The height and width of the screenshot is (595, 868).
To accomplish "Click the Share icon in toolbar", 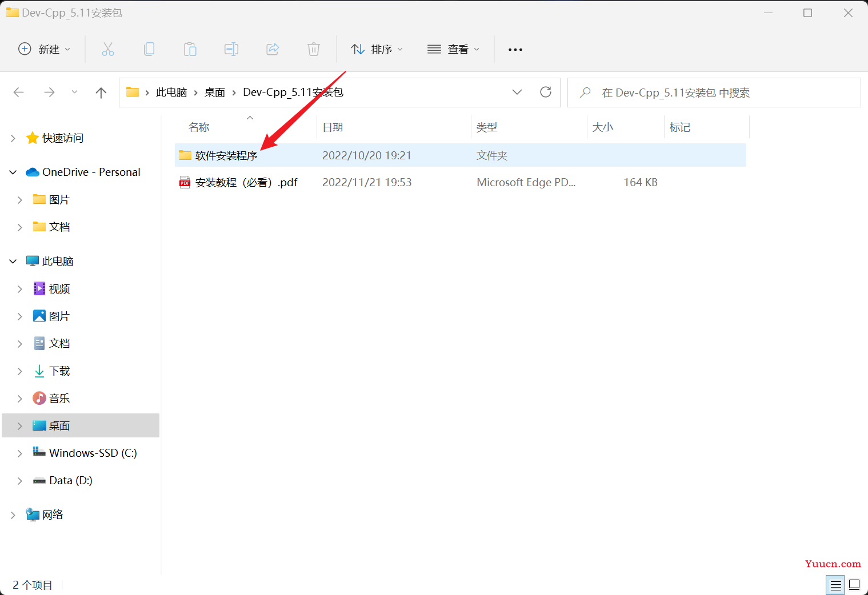I will (273, 49).
